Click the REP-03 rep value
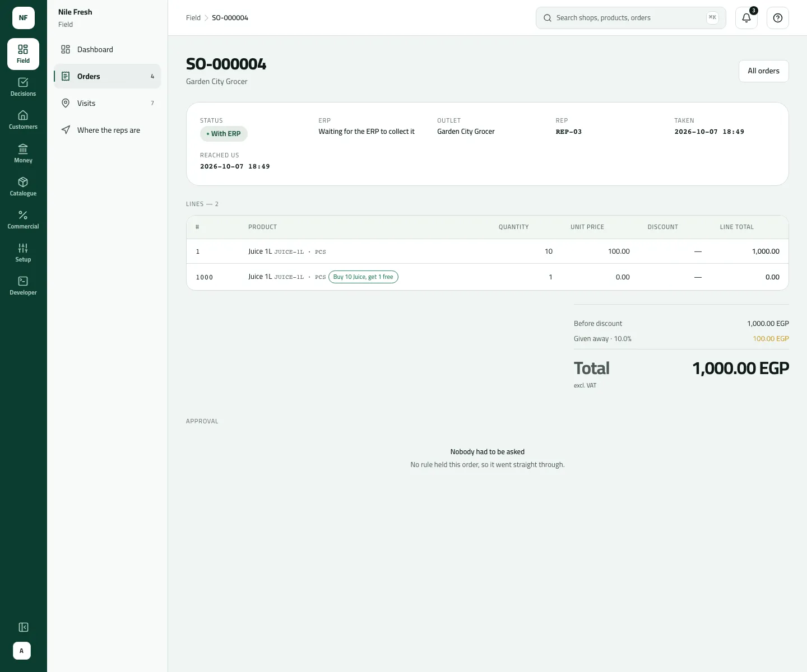 (569, 132)
